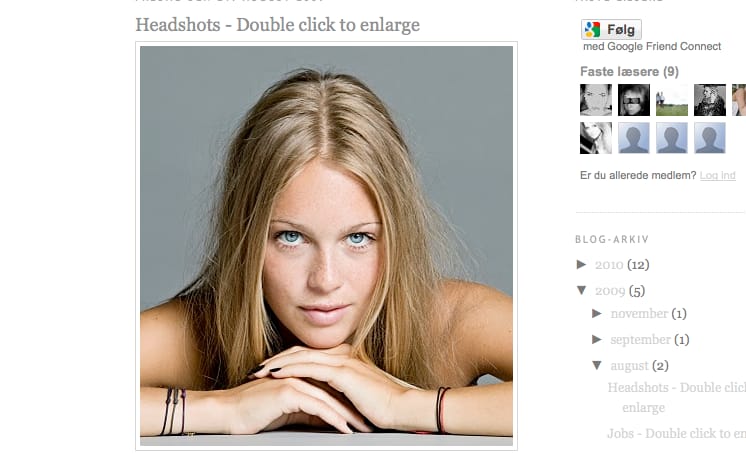Open first avatar in second follower row
Screen dimensions: 746x457
[596, 138]
